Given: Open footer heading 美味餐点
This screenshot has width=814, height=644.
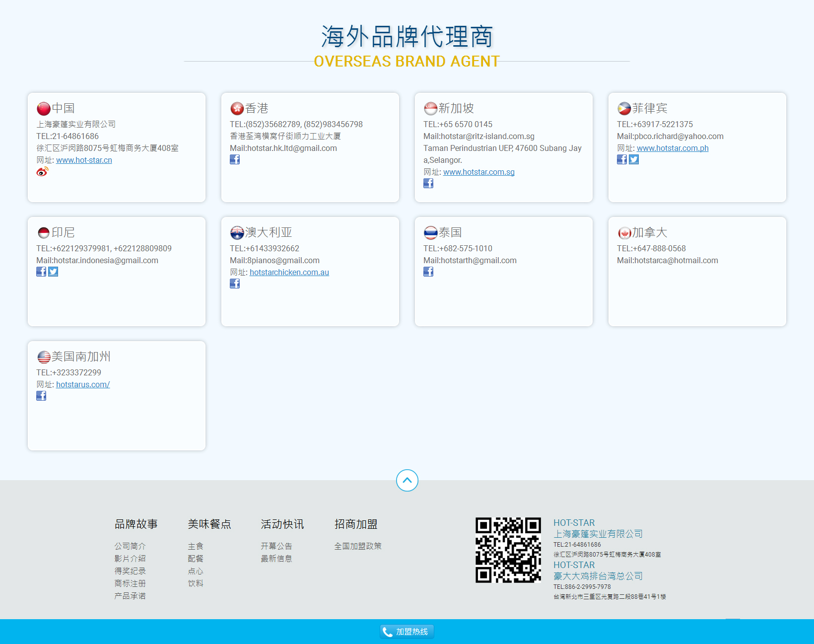Looking at the screenshot, I should tap(209, 524).
